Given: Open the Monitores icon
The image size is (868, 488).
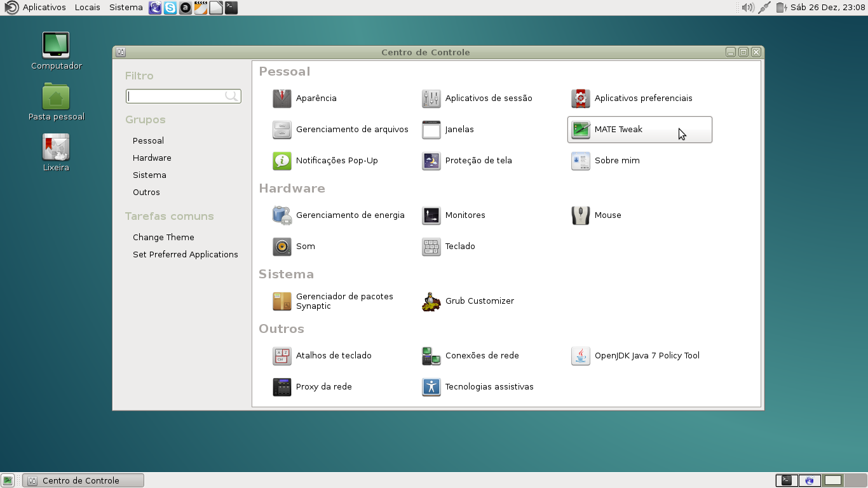Looking at the screenshot, I should pos(431,215).
